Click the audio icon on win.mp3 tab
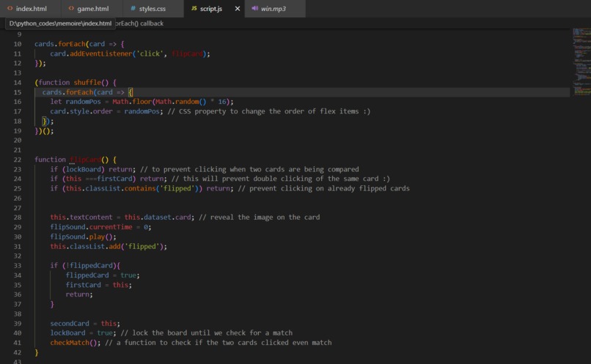The image size is (591, 364). [x=254, y=8]
